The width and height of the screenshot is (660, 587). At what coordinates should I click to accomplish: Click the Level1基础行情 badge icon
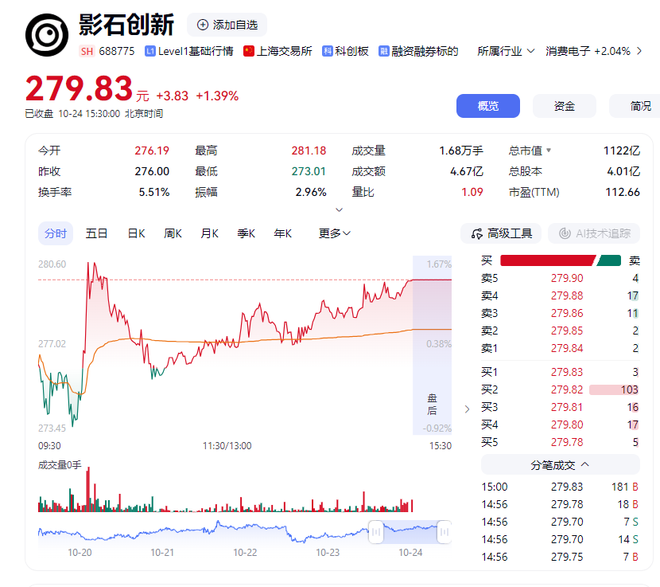click(150, 51)
